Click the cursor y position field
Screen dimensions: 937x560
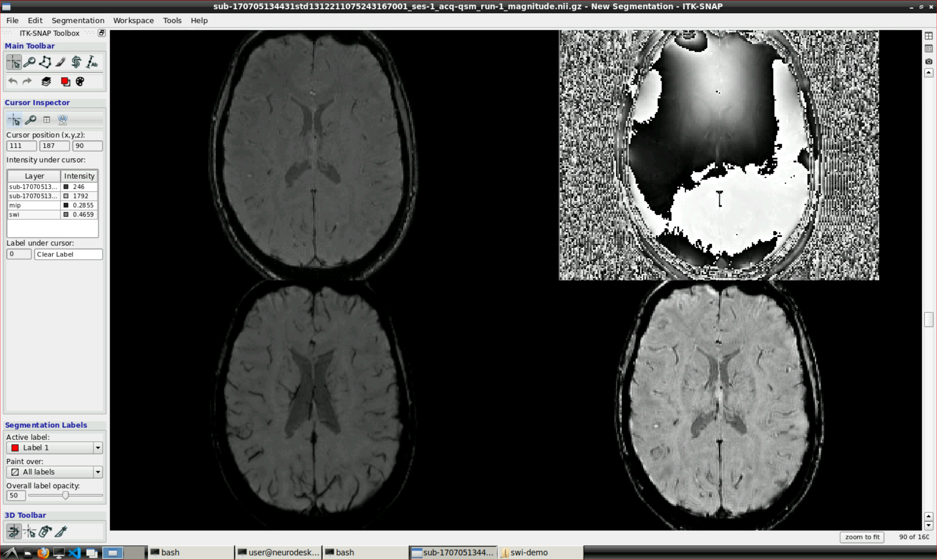[54, 146]
